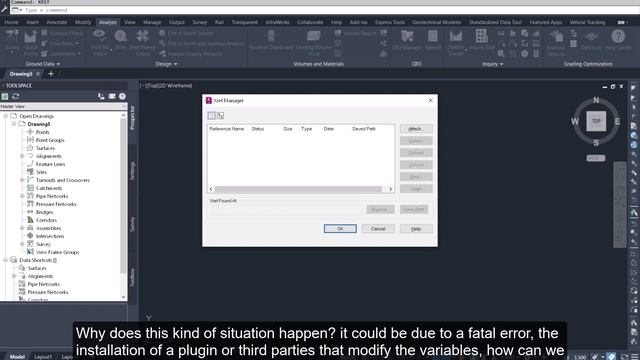Switch to the Toolbox side tab

click(x=132, y=278)
